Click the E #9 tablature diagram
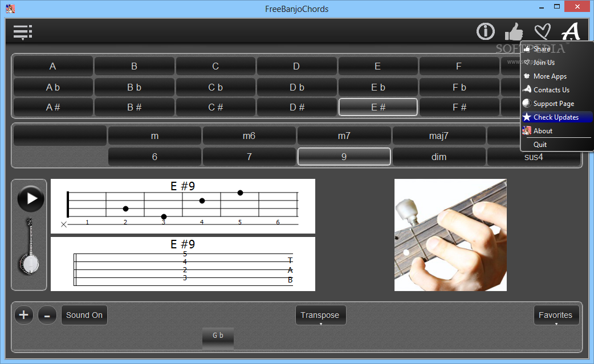Screen dimensions: 594x364 pos(183,264)
